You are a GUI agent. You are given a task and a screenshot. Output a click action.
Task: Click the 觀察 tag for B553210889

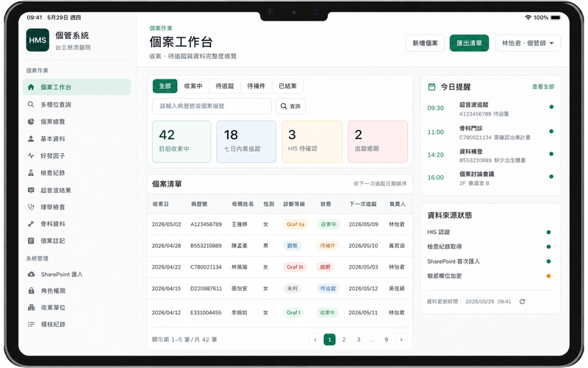292,246
